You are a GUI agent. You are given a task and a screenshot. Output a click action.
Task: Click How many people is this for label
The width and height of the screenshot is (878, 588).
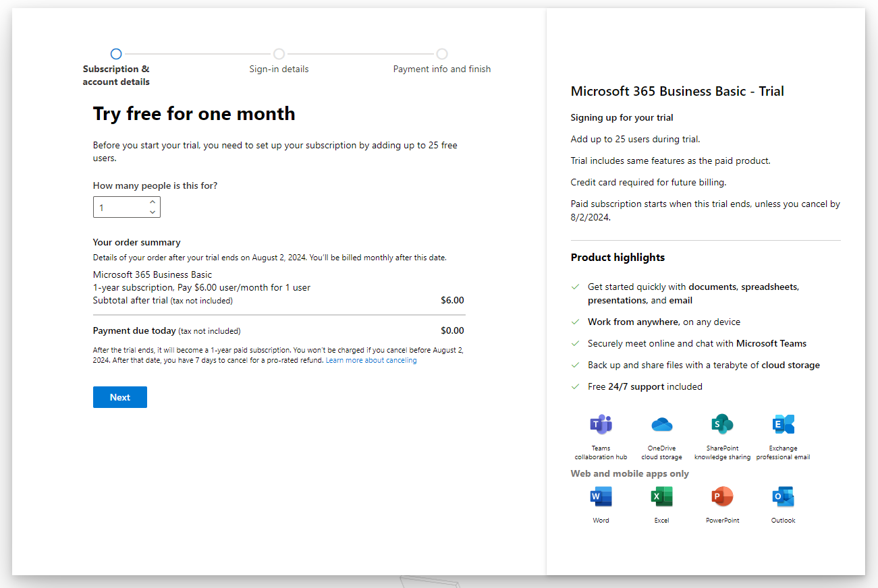(155, 186)
